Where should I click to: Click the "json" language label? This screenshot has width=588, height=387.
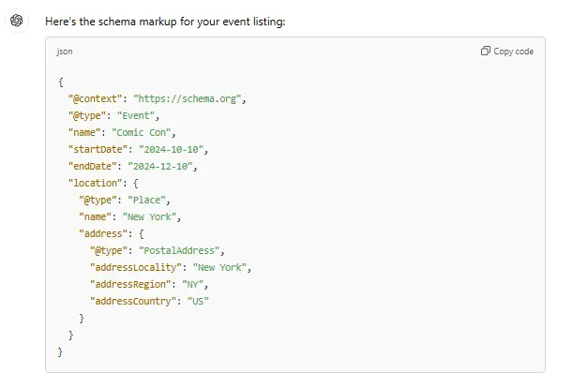pos(65,52)
